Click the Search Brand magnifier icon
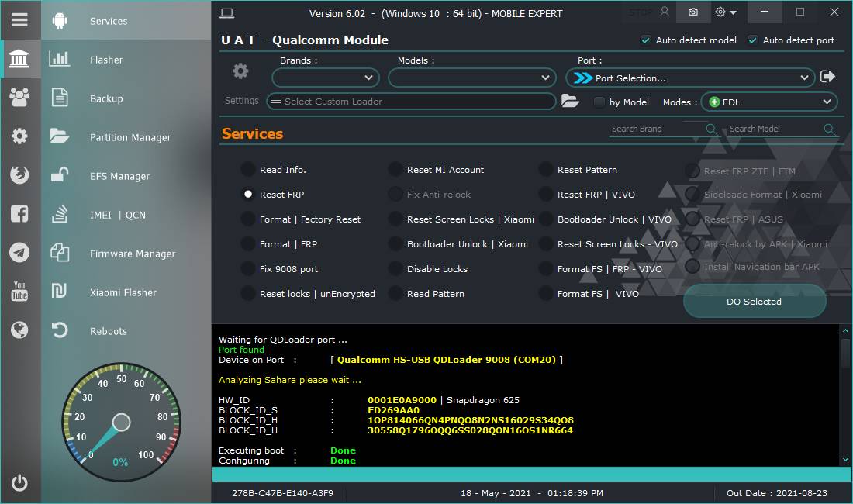Screen dimensions: 853x504 tap(710, 129)
